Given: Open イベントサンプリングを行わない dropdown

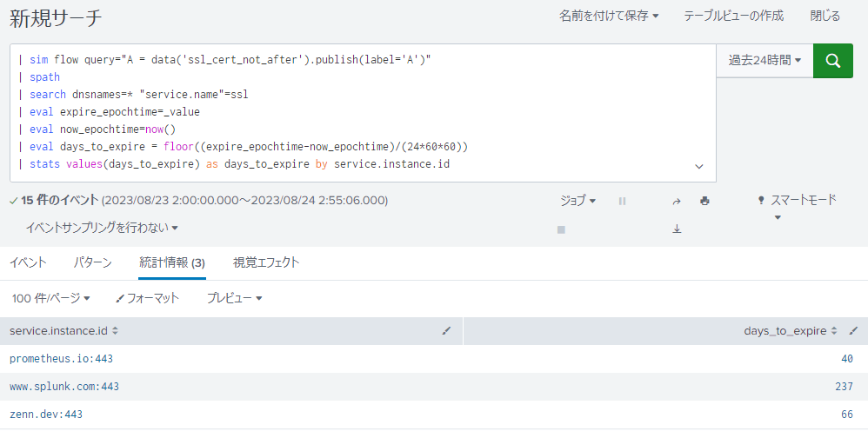Looking at the screenshot, I should coord(102,228).
